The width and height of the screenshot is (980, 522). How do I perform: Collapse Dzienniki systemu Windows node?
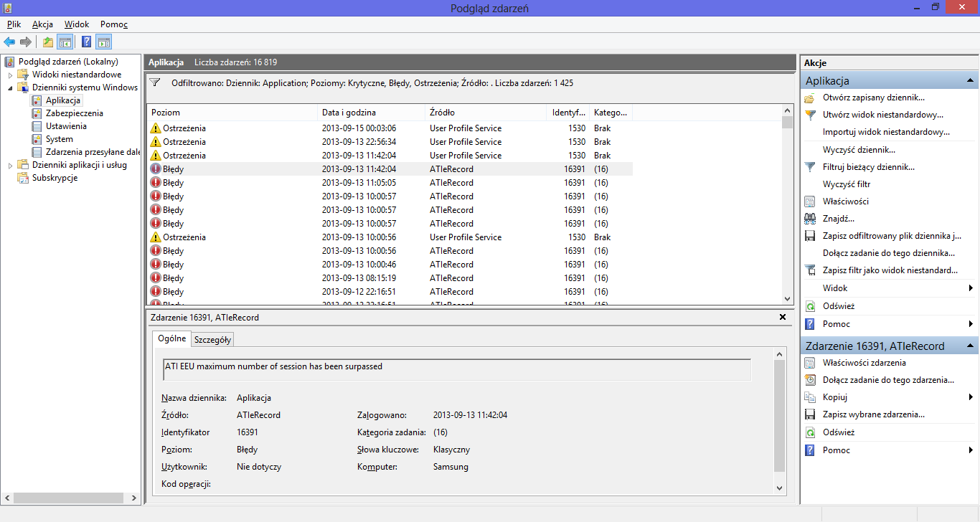[x=10, y=87]
